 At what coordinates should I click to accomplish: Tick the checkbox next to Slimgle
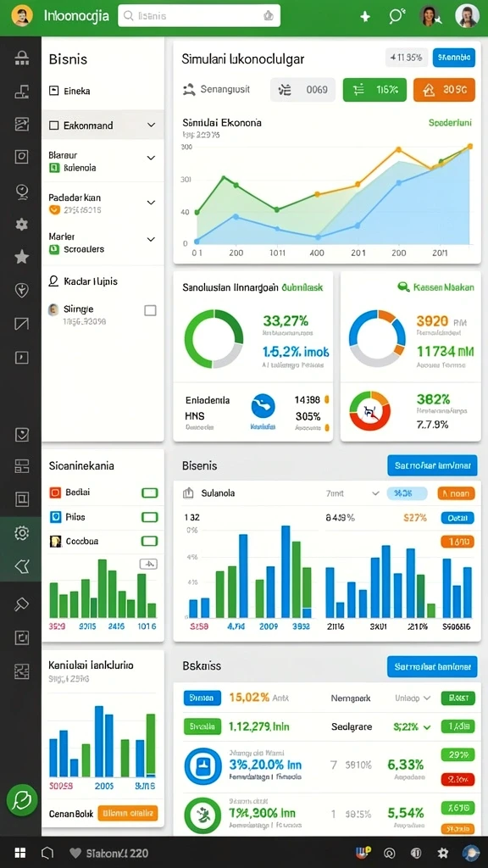click(150, 310)
